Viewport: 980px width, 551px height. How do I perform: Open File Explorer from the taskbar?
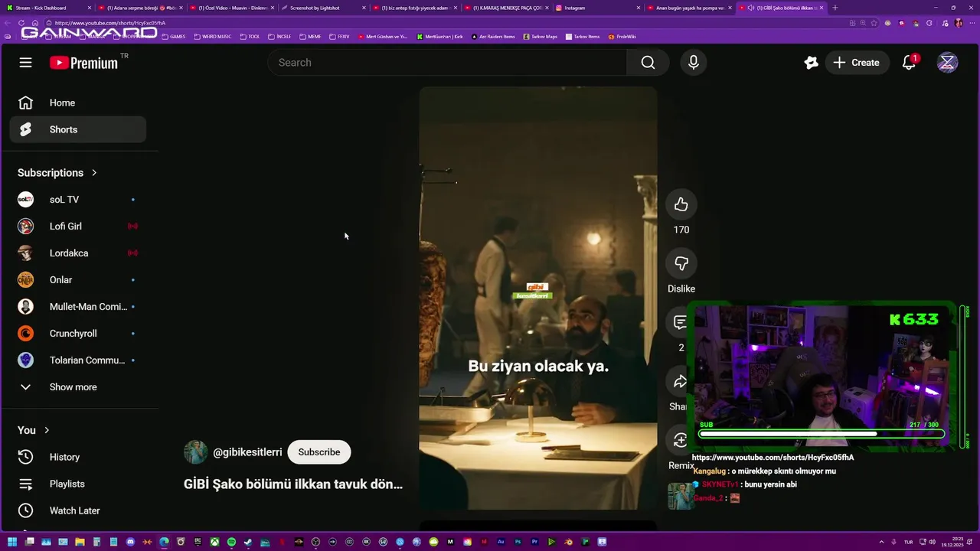coord(80,542)
